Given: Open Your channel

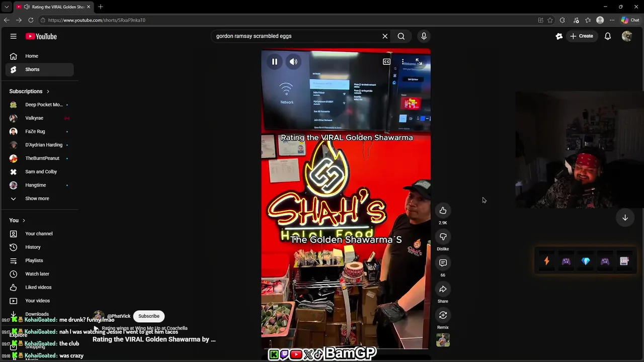Looking at the screenshot, I should tap(40, 234).
